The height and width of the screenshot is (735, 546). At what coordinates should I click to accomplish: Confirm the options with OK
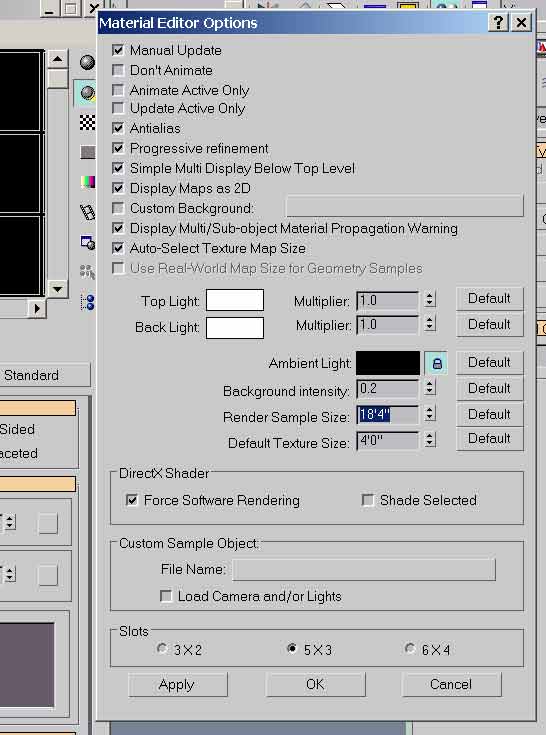click(x=315, y=684)
